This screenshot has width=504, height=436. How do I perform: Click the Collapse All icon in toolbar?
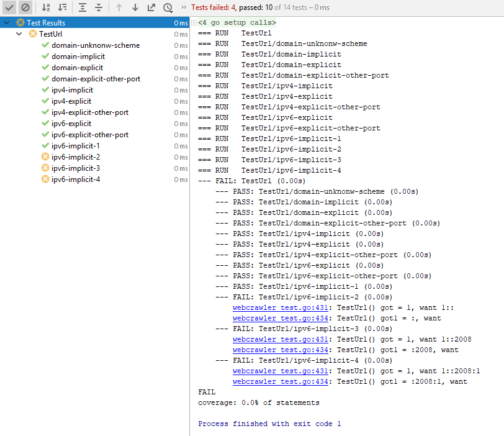coord(99,7)
